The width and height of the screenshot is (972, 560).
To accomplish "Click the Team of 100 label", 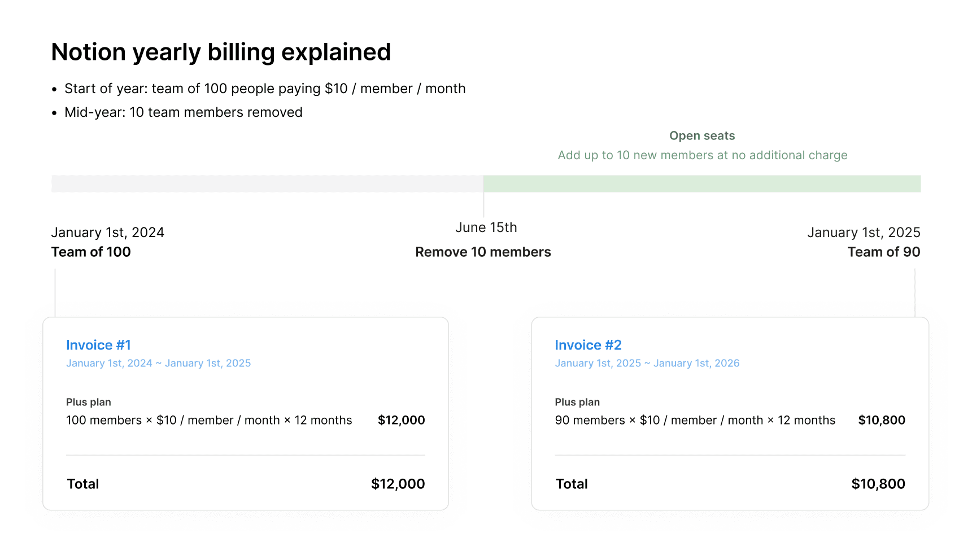I will 90,252.
